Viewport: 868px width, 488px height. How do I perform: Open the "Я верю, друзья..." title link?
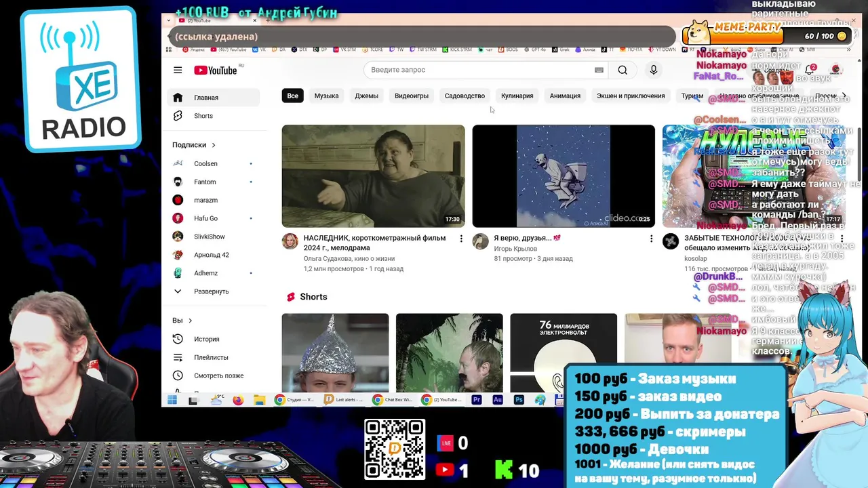[527, 238]
